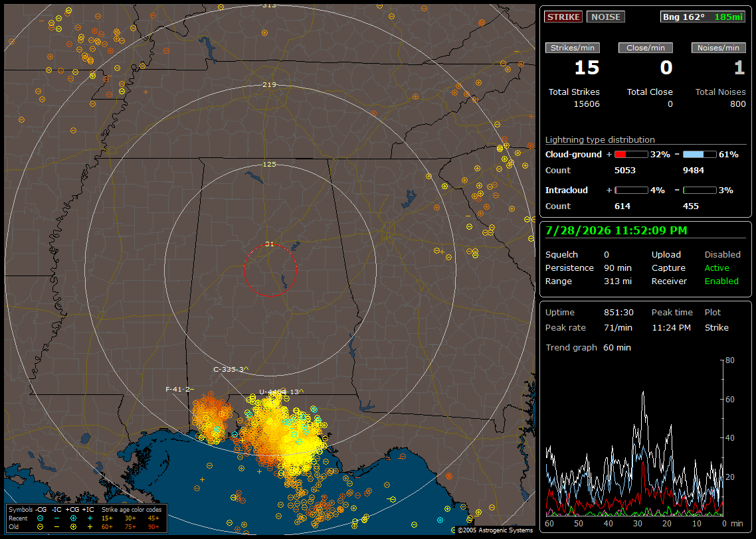Change the Trend graph 60 min setting
This screenshot has height=539, width=756.
617,347
